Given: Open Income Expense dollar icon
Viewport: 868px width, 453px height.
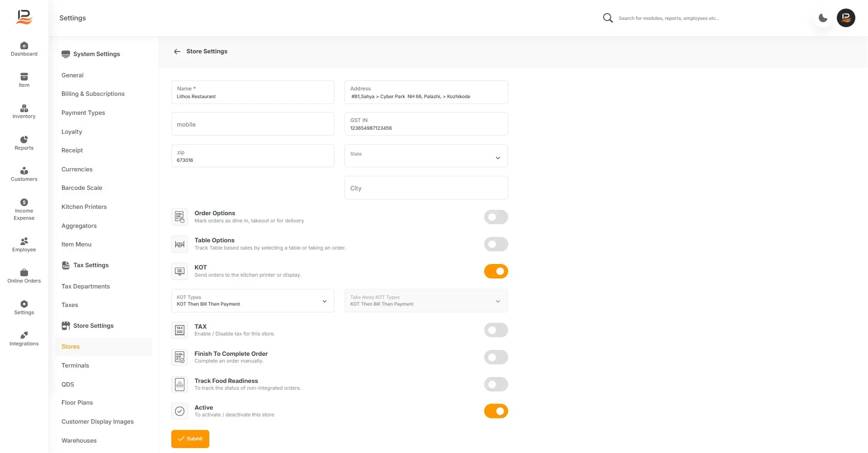Looking at the screenshot, I should pos(24,202).
